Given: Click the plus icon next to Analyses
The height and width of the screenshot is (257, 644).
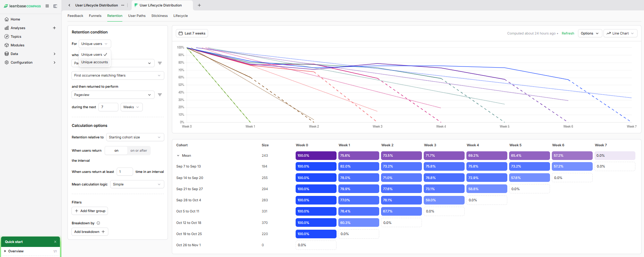Looking at the screenshot, I should pos(55,28).
